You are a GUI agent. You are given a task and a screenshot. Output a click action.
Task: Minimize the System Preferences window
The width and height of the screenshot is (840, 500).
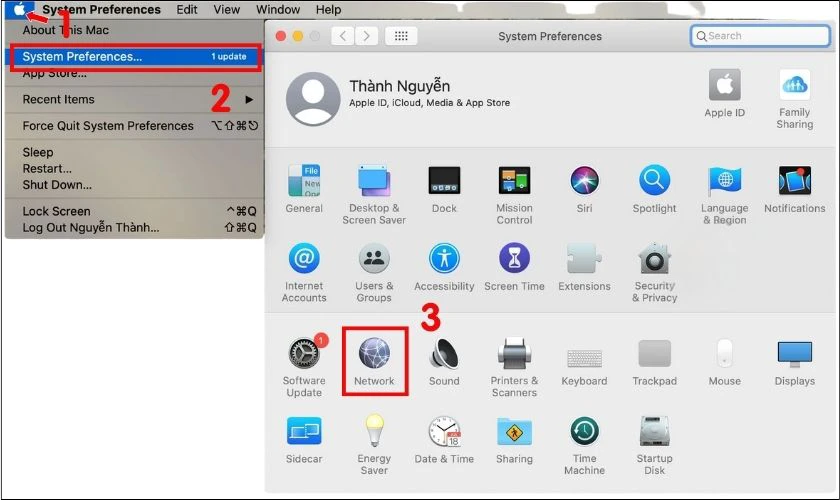298,36
